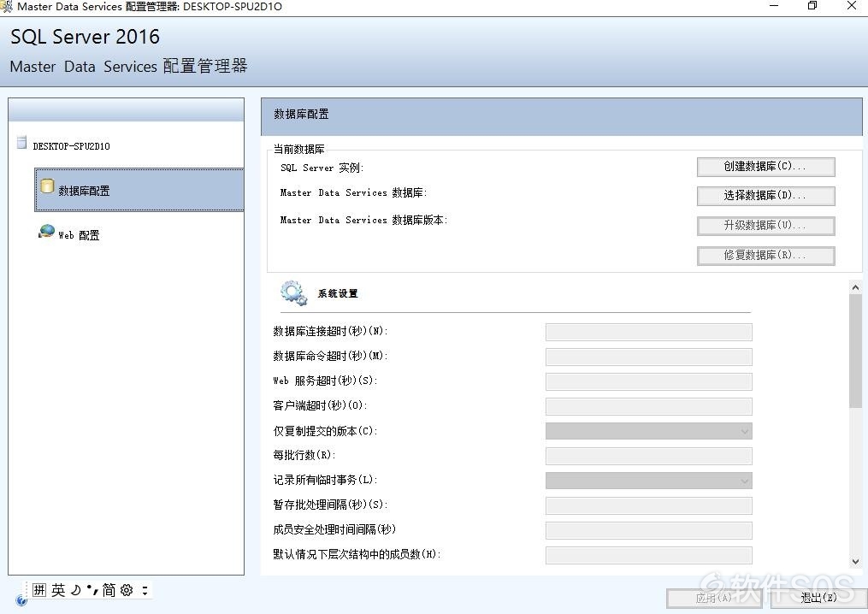The image size is (868, 614).
Task: Click the 拼 icon on the IME bar
Action: 39,590
